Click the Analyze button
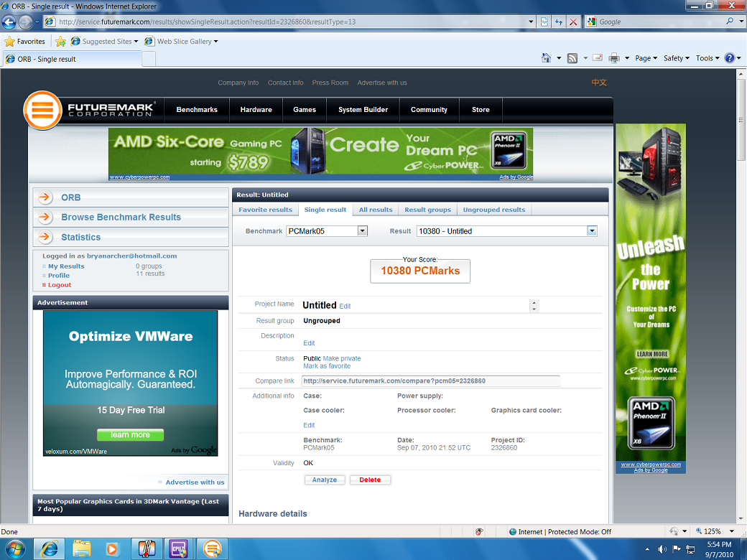Screen dimensions: 747x560 325,480
